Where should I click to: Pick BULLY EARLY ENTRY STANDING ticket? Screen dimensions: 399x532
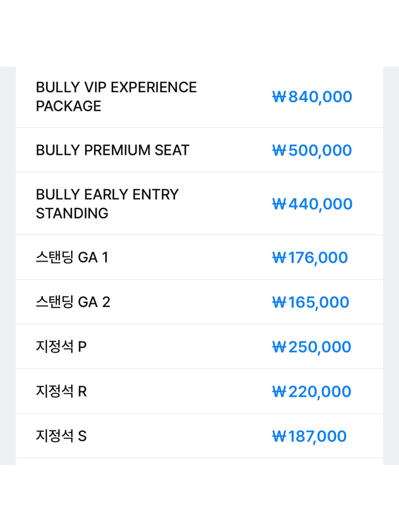107,204
